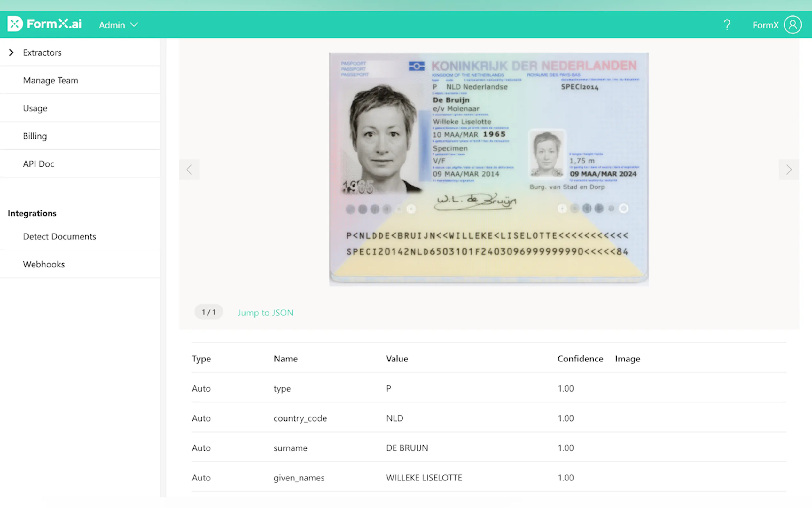Open the Manage Team page
This screenshot has width=812, height=508.
(51, 80)
